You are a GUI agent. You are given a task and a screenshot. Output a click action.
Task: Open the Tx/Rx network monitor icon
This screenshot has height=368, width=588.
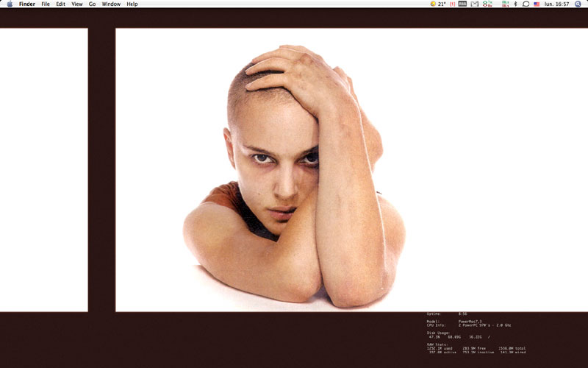click(x=487, y=4)
